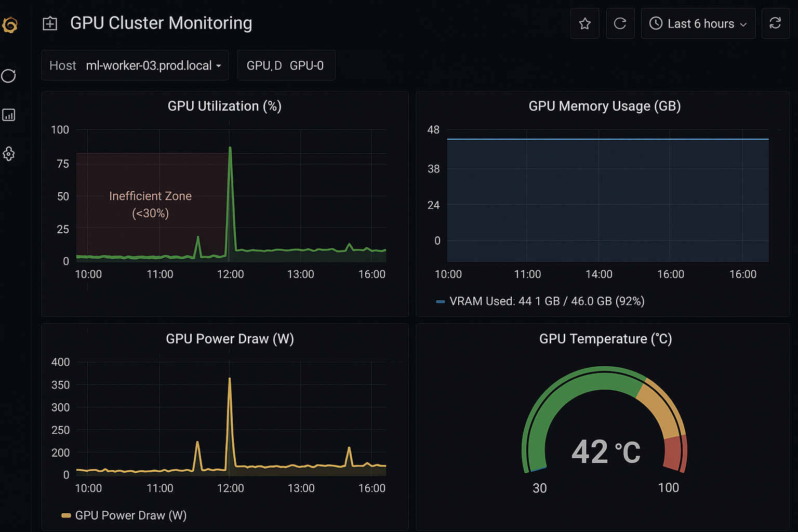Open the sidebar Settings gear
This screenshot has width=798, height=532.
(x=9, y=154)
